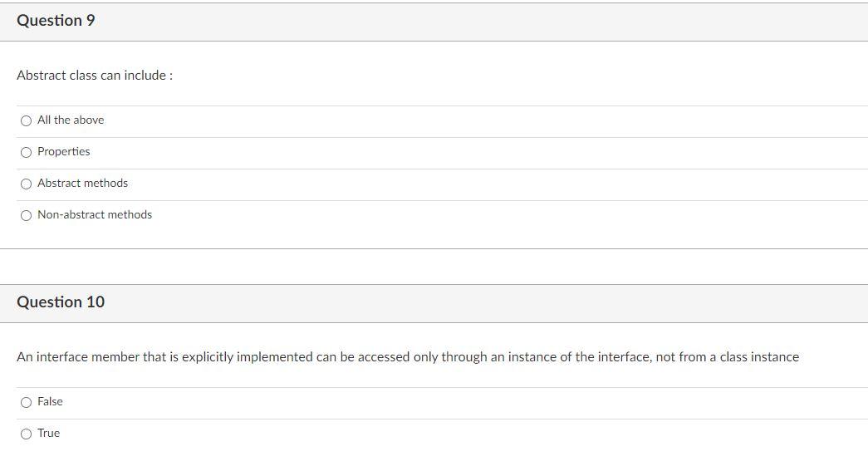Click the 'Abstract class can include :' prompt
Image resolution: width=868 pixels, height=466 pixels.
click(95, 76)
